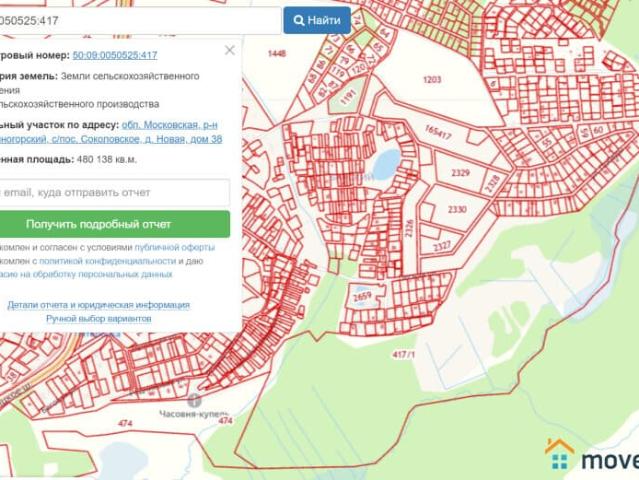The height and width of the screenshot is (480, 639).
Task: Click the email input for report
Action: point(115,192)
